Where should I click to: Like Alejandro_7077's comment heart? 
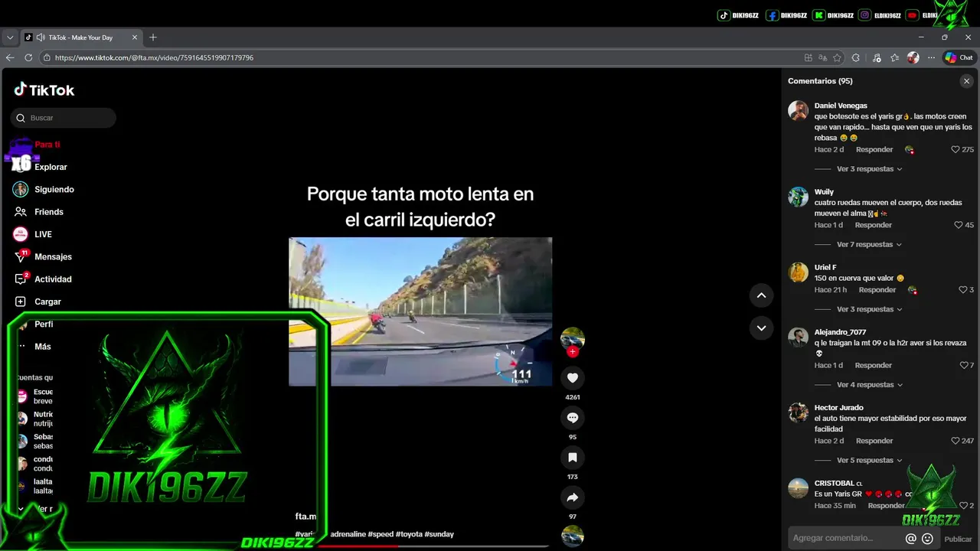pos(963,366)
